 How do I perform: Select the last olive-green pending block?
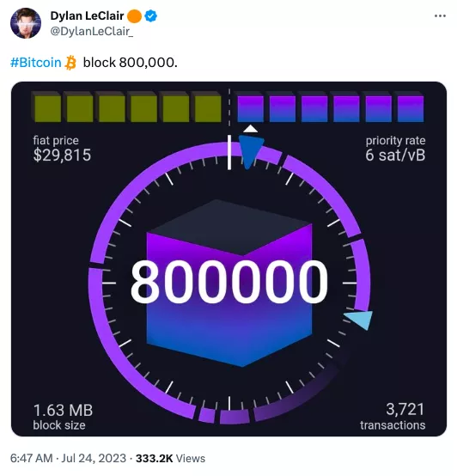point(207,107)
